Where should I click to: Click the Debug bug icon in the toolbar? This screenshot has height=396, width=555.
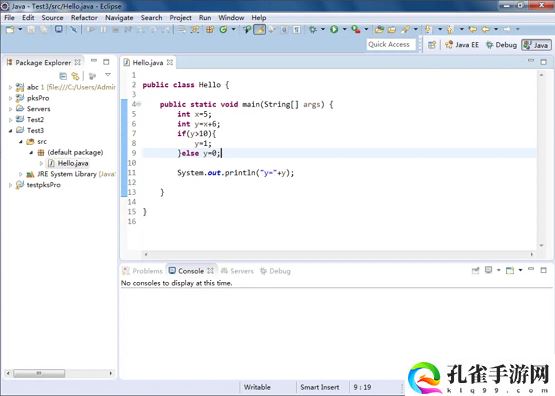coord(313,29)
